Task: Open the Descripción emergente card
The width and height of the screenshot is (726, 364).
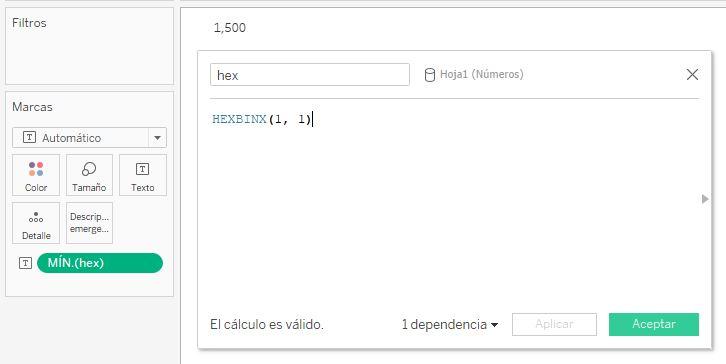Action: [89, 223]
